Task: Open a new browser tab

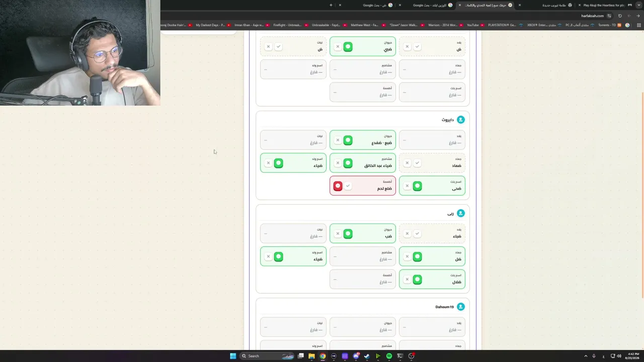Action: 331,5
